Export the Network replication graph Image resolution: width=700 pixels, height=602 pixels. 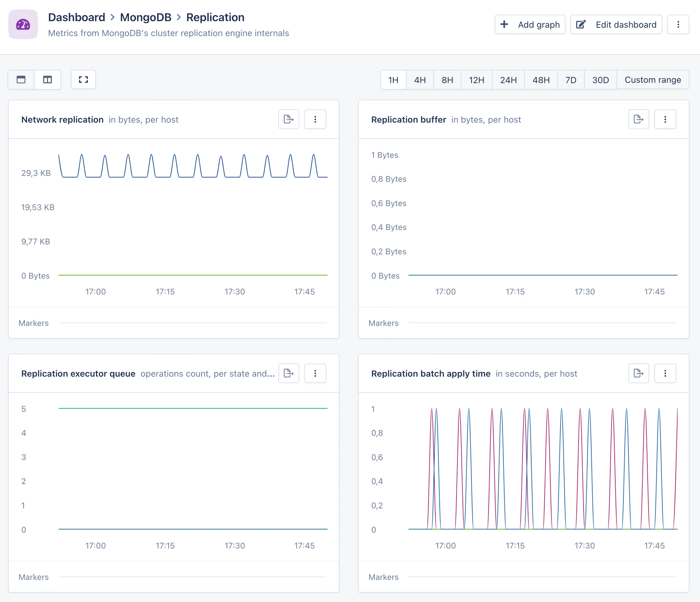click(289, 119)
